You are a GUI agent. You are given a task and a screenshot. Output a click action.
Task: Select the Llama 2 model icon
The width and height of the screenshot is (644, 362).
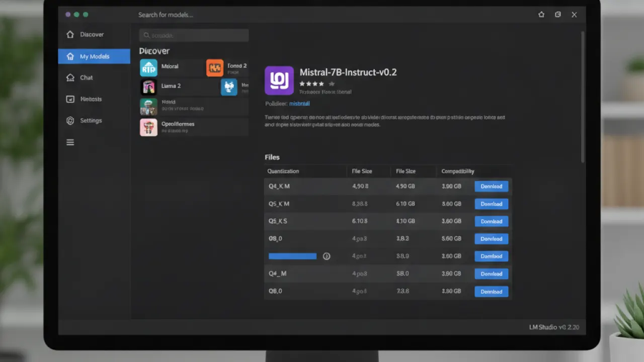point(148,87)
